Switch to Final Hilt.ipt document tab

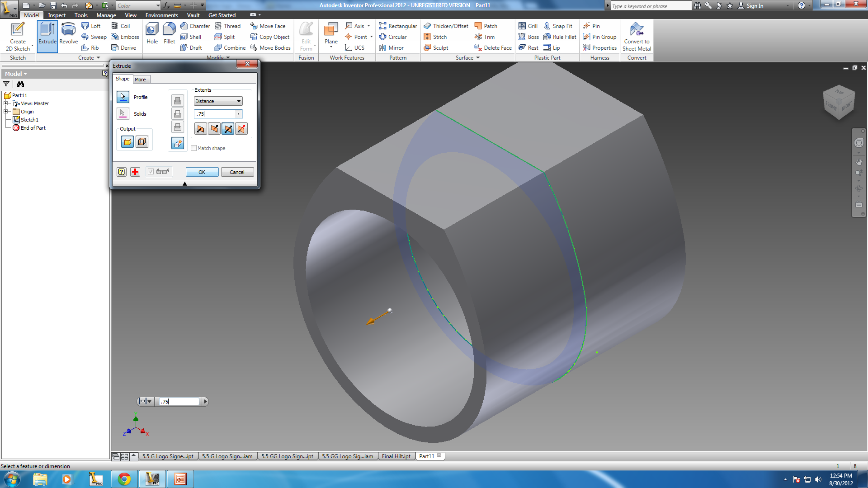coord(396,456)
